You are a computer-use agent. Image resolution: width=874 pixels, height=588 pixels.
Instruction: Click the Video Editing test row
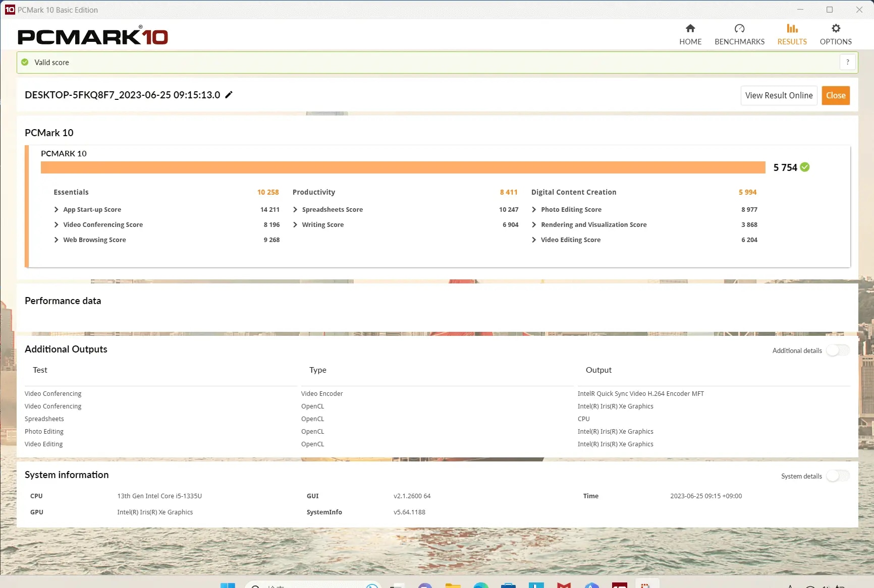coord(43,444)
